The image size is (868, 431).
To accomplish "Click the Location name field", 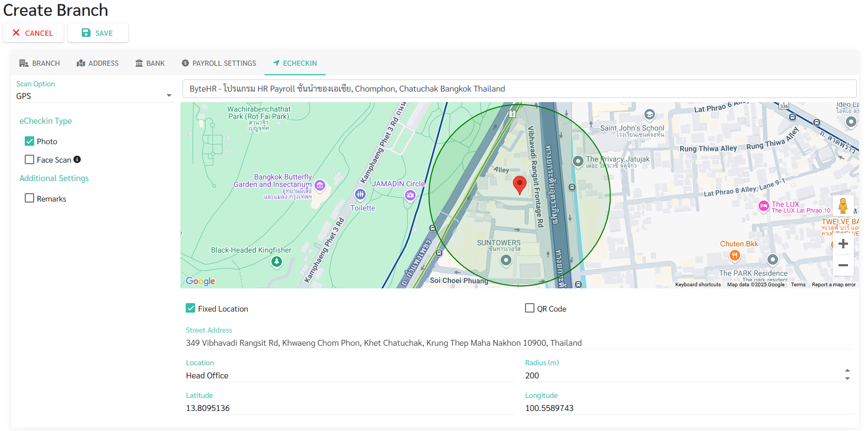I will coord(350,375).
